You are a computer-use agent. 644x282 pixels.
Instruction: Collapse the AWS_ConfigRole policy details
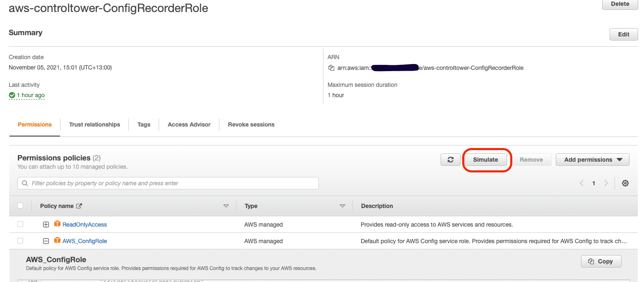[46, 241]
